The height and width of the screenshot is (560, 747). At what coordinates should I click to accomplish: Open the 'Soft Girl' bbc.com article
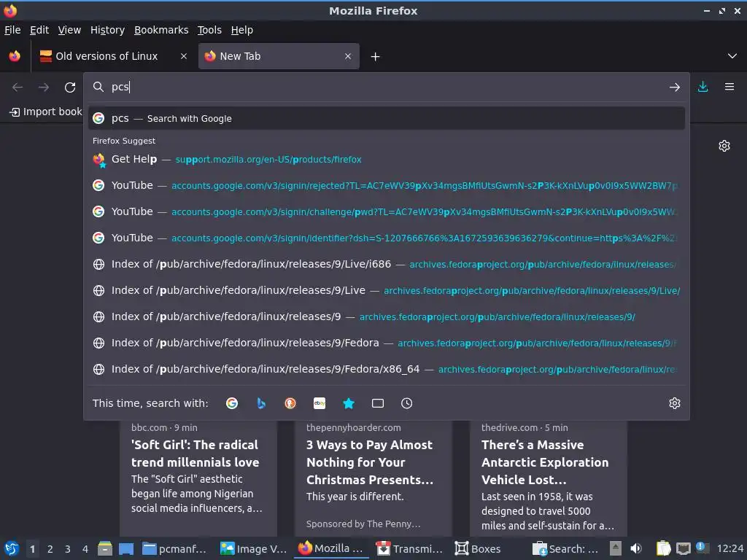click(x=198, y=478)
